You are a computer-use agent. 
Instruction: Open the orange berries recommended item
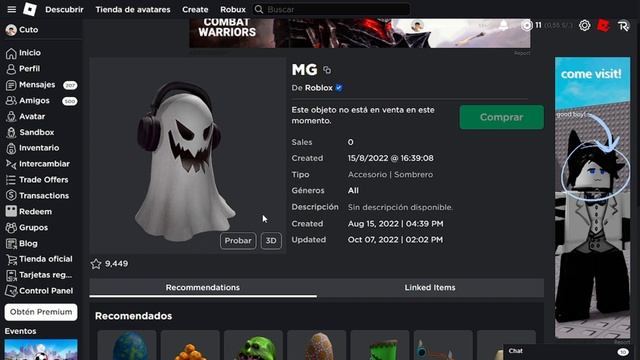[190, 346]
